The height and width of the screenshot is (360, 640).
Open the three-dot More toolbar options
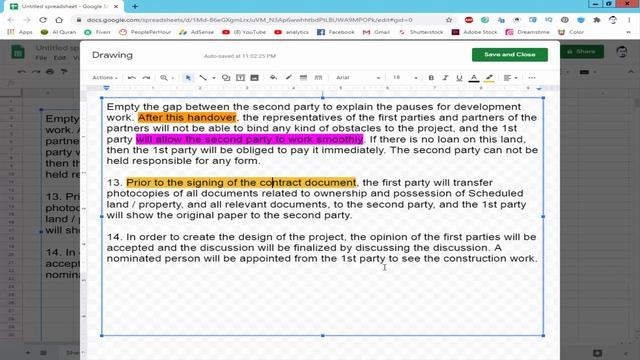(531, 78)
